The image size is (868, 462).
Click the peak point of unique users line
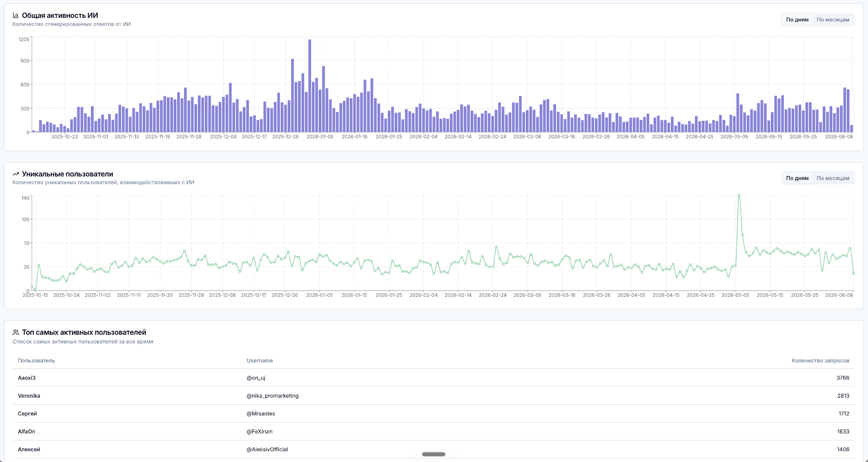739,195
